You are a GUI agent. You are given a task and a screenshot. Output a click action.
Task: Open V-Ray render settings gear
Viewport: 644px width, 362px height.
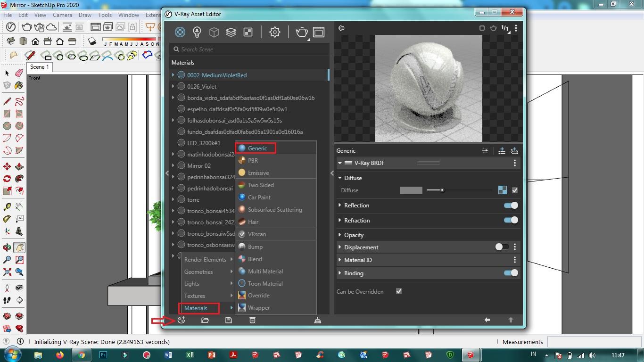tap(274, 32)
